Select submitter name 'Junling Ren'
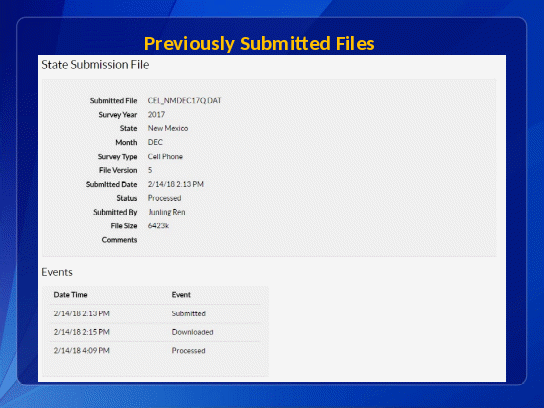This screenshot has height=408, width=544. (x=167, y=212)
